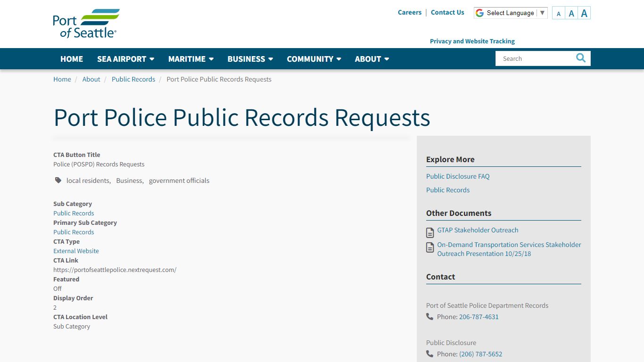This screenshot has width=644, height=362.
Task: Click the phone icon next to 206-787-4631
Action: click(x=429, y=316)
